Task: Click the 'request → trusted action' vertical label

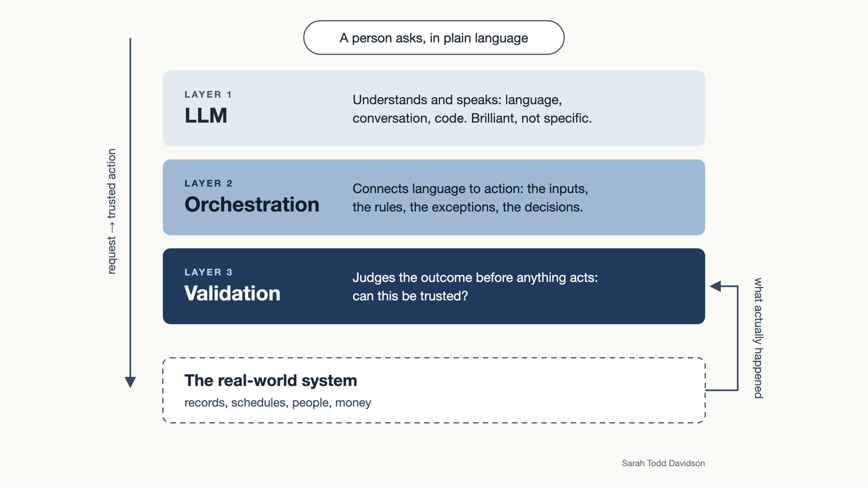Action: tap(111, 211)
